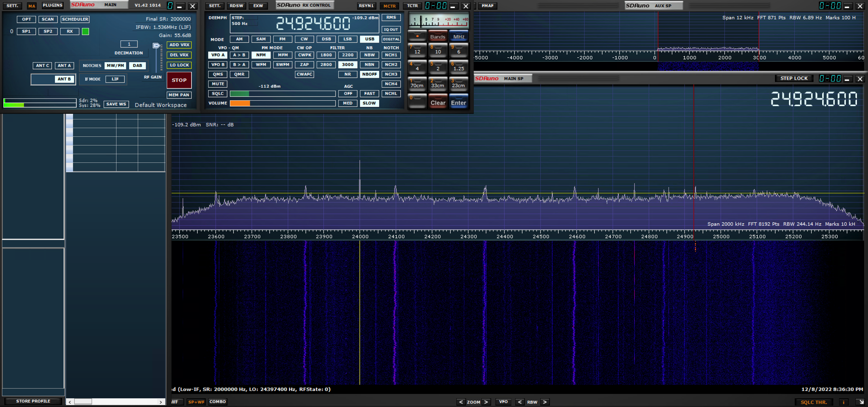Adjust the VOLUME bar
Image resolution: width=868 pixels, height=407 pixels.
pyautogui.click(x=282, y=103)
